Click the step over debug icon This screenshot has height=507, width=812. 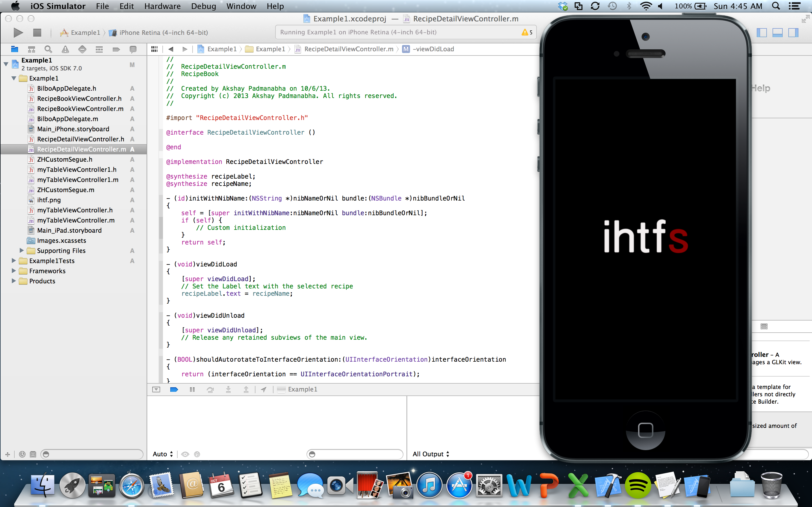click(x=210, y=389)
